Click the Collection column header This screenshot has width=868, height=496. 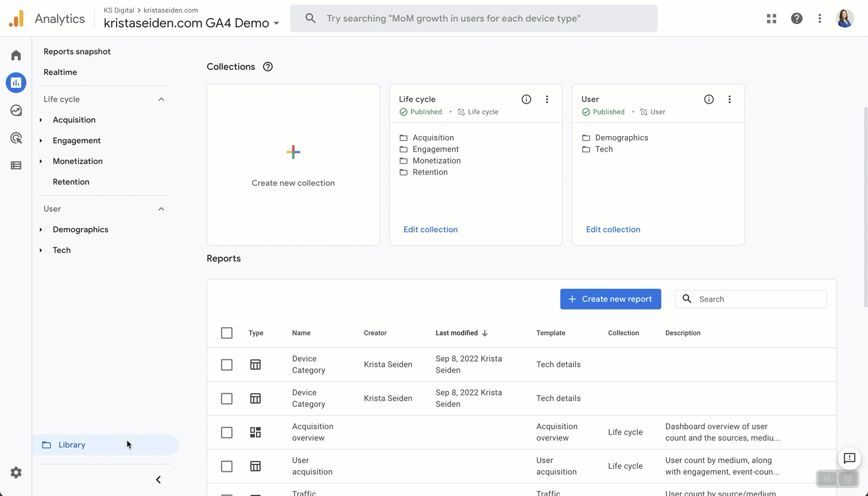623,333
